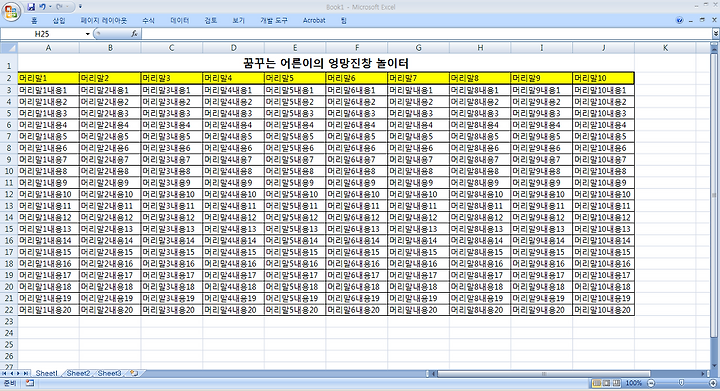Click next sheet navigation arrow
Screen dimensions: 720x391
pos(18,373)
